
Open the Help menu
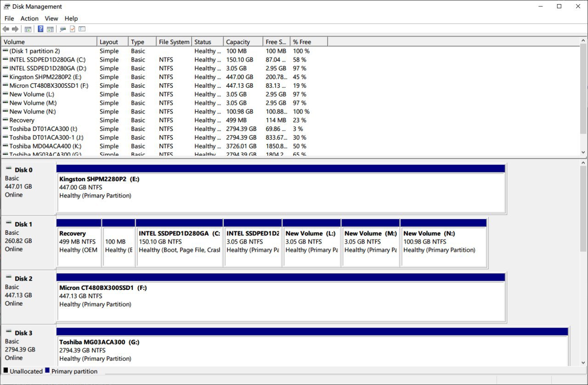71,18
